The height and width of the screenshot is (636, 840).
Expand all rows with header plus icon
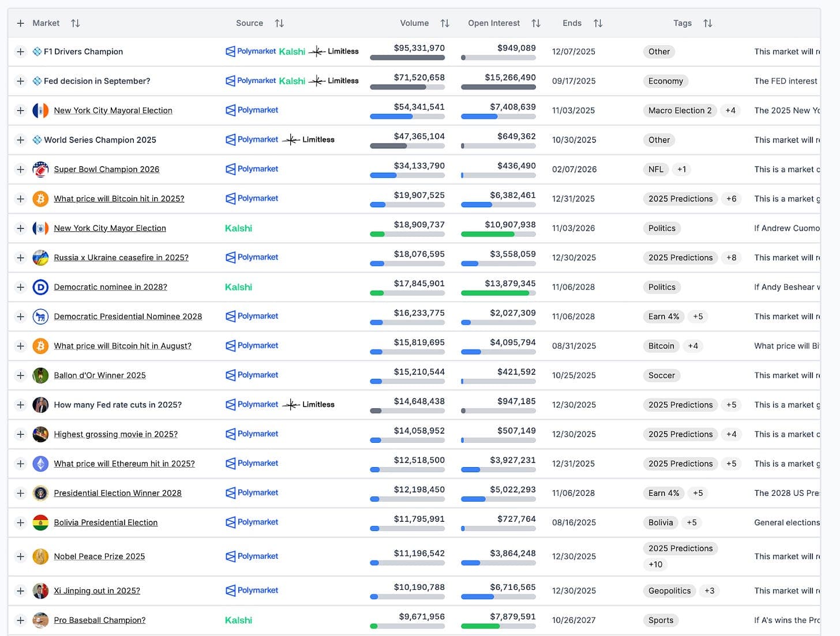(20, 23)
